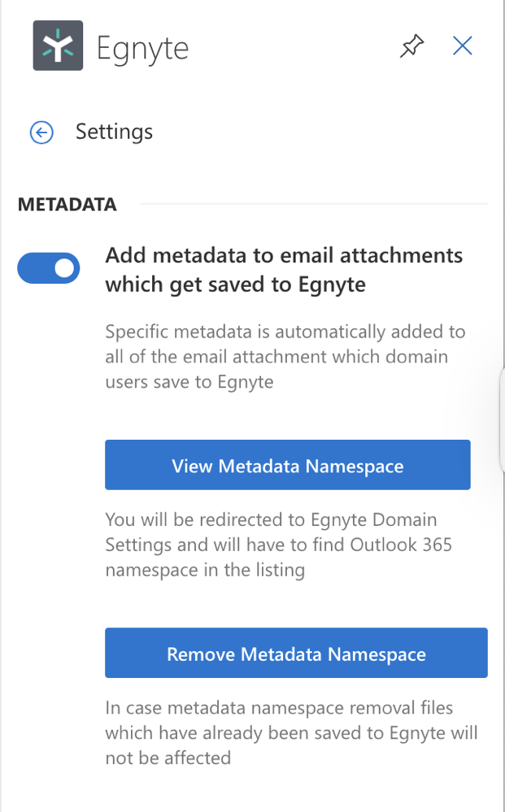Click the METADATA section heading

pos(67,205)
